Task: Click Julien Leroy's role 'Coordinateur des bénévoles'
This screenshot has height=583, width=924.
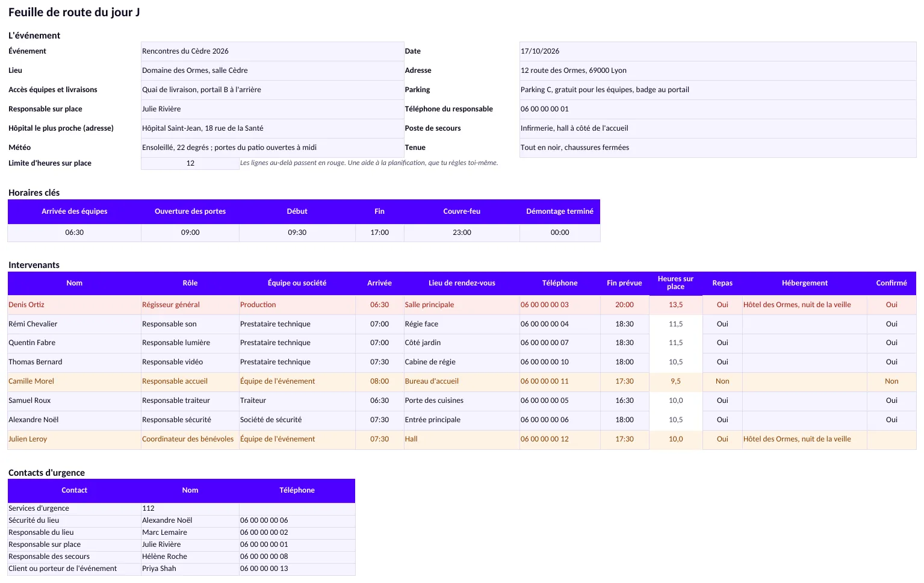Action: [190, 439]
